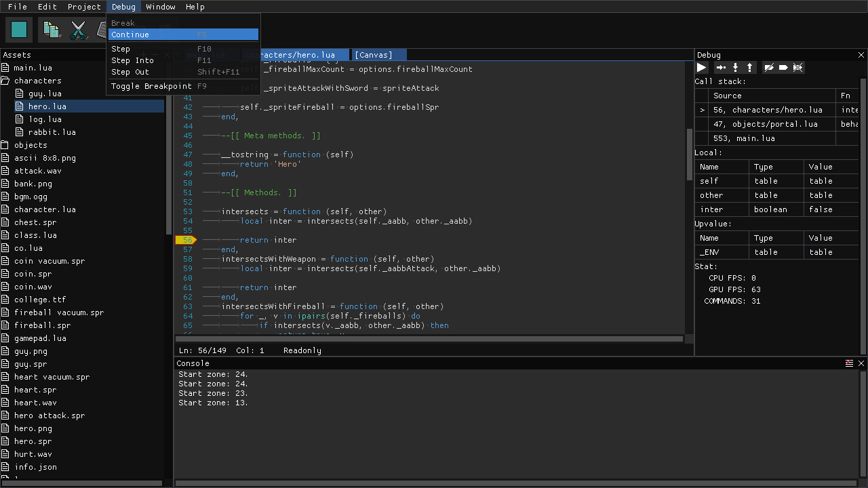Select the Cut (scissors) tool in toolbar
Screen dimensions: 868x488
pyautogui.click(x=79, y=29)
